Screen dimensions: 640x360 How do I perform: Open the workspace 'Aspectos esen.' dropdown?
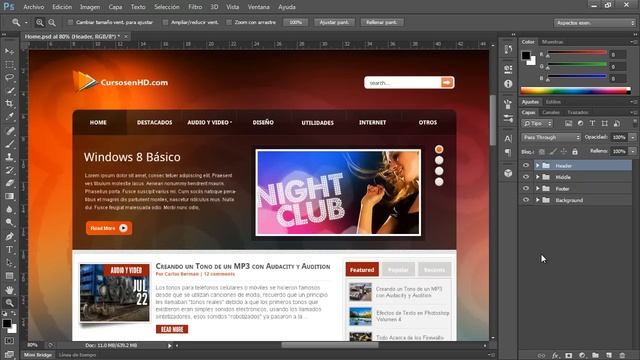coord(595,23)
